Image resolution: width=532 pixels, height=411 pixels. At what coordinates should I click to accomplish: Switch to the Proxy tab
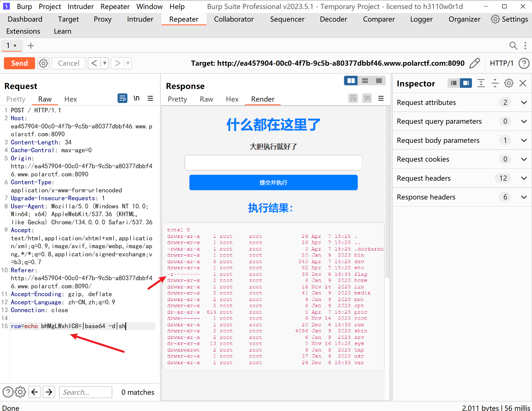tap(102, 19)
